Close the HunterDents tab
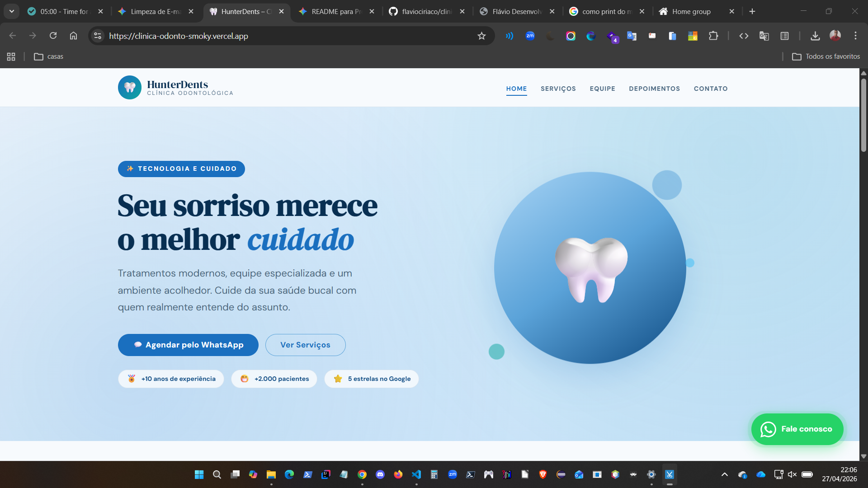The height and width of the screenshot is (488, 868). point(281,11)
